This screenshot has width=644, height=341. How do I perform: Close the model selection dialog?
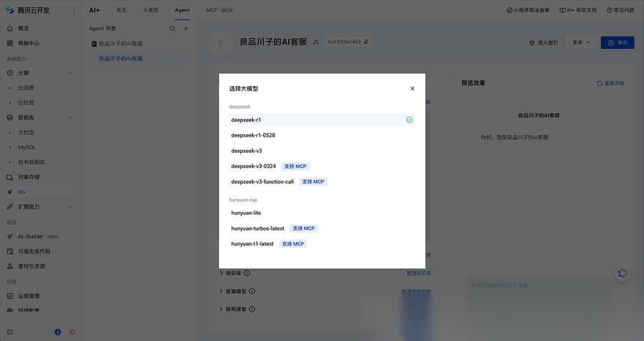click(x=413, y=89)
